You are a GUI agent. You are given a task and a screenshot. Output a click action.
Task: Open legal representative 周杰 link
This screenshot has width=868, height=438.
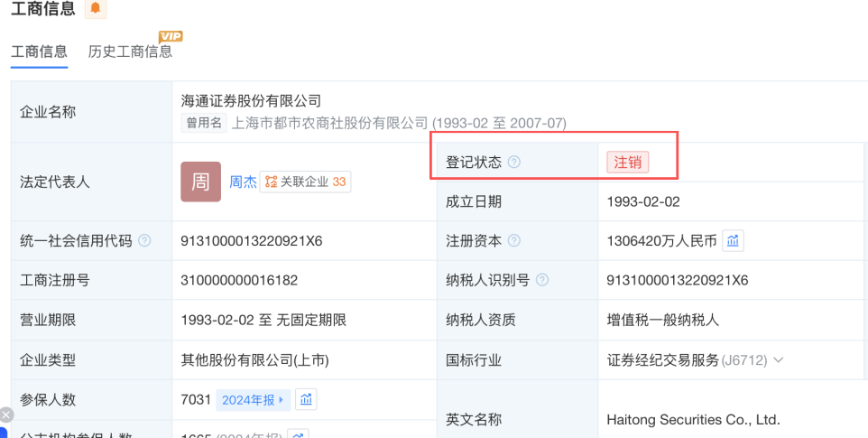tap(243, 182)
